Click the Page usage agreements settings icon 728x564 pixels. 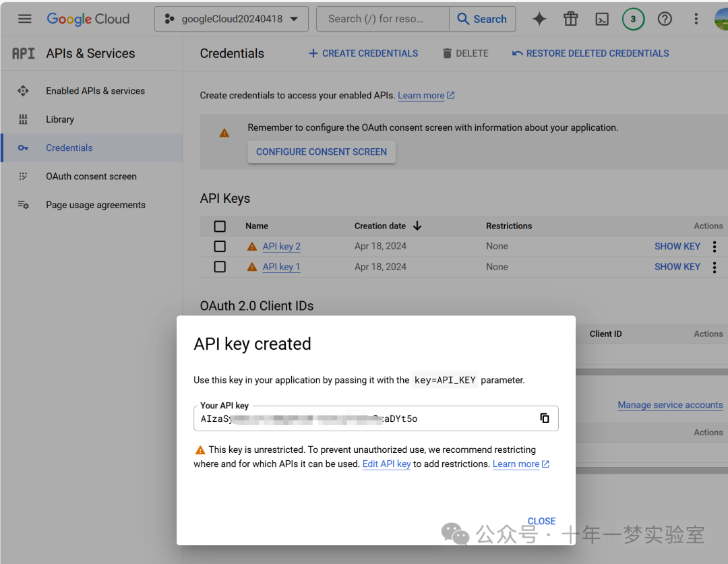tap(23, 205)
